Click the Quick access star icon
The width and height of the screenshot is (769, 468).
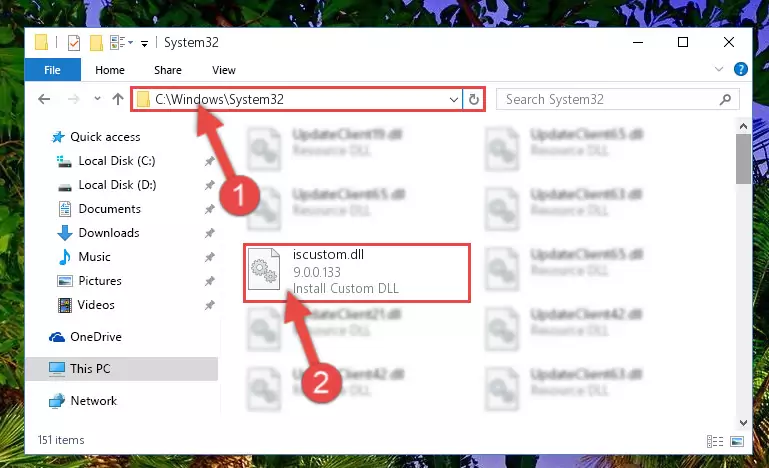[58, 137]
